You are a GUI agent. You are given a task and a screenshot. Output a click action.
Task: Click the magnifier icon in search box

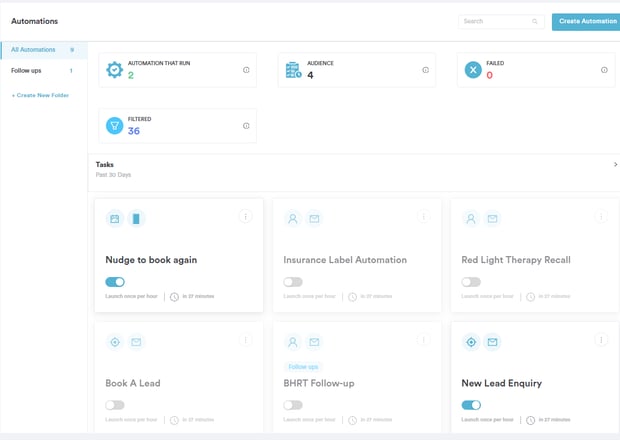pos(535,21)
